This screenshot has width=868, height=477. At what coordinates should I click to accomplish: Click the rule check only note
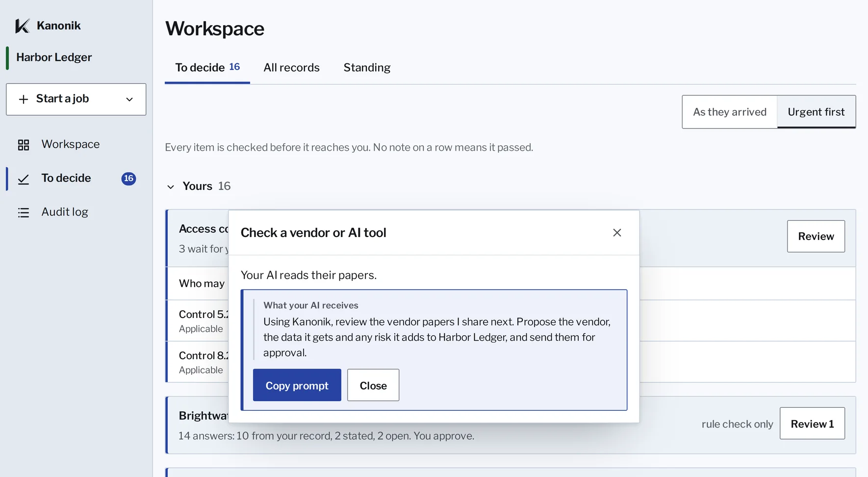point(737,424)
